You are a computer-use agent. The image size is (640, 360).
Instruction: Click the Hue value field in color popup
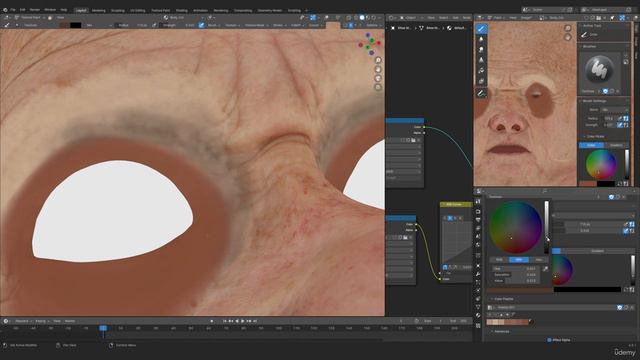(516, 269)
